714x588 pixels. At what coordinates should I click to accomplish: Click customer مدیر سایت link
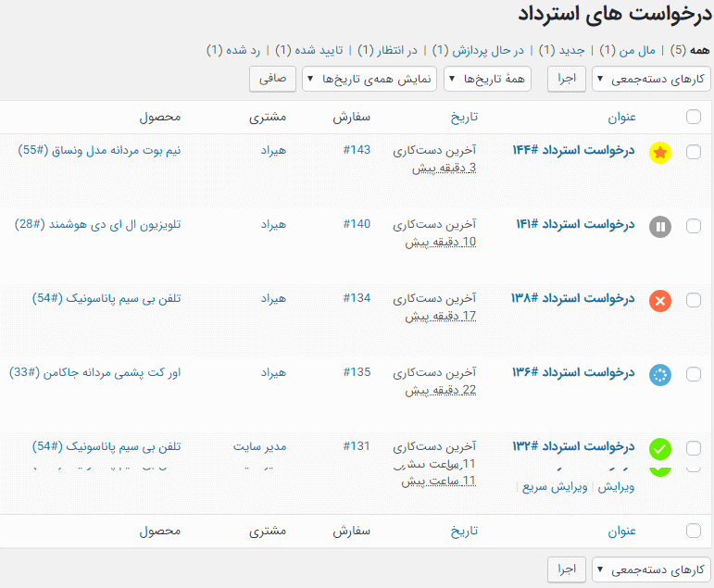tap(259, 447)
